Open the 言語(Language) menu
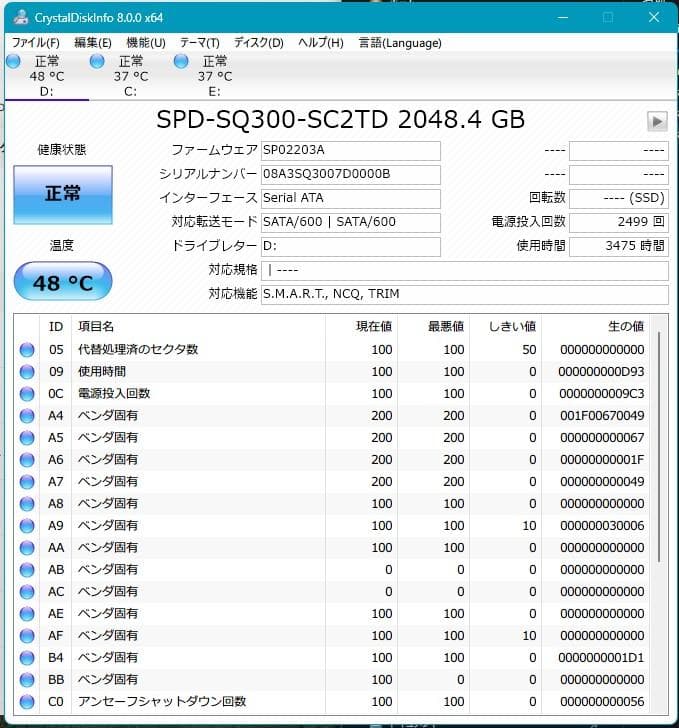This screenshot has width=679, height=728. coord(400,43)
